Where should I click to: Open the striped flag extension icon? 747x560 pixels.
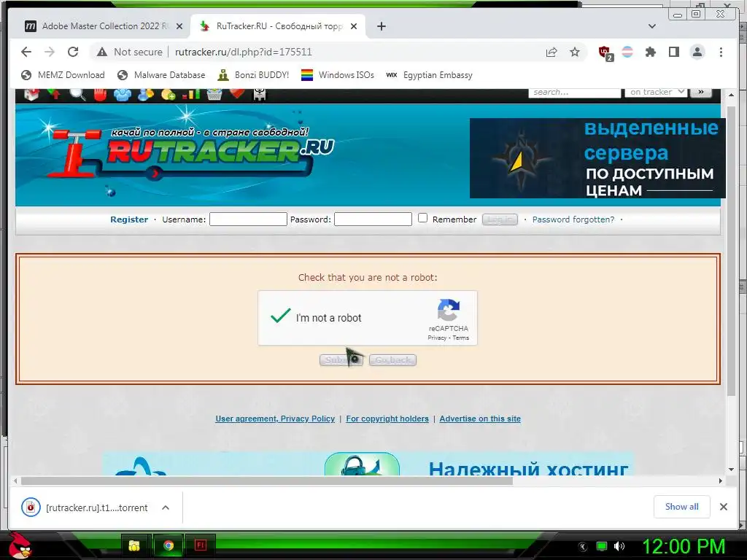pos(627,52)
